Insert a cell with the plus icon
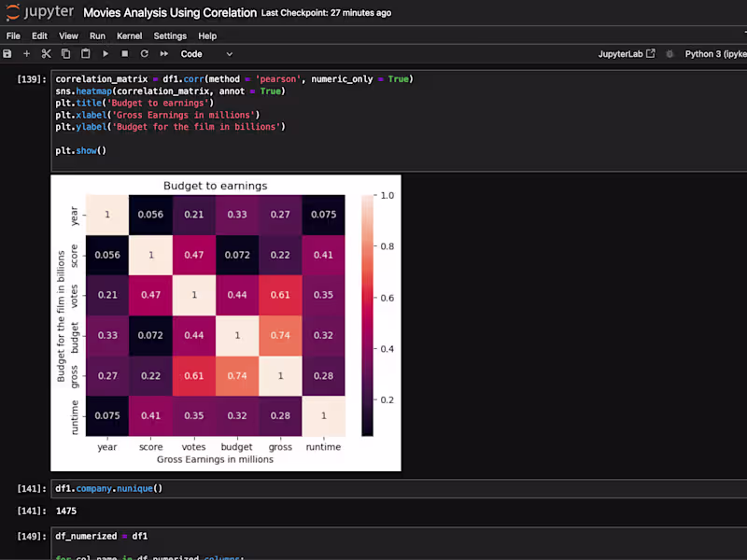This screenshot has height=560, width=747. click(x=27, y=54)
